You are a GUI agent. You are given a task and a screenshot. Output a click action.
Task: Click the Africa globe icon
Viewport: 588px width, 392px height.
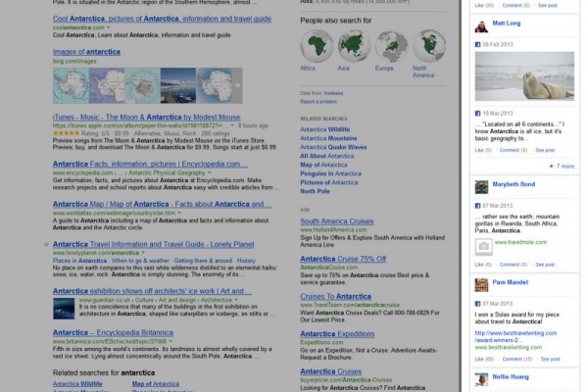[315, 45]
